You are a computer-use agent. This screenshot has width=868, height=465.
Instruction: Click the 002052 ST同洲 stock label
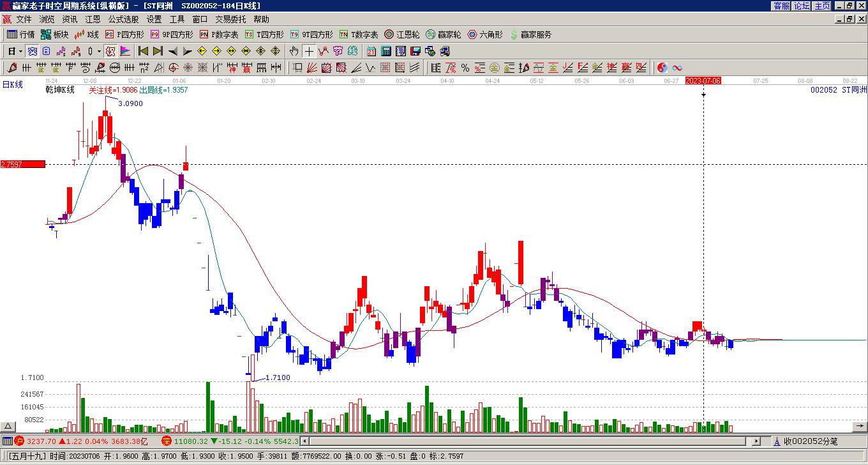point(839,90)
